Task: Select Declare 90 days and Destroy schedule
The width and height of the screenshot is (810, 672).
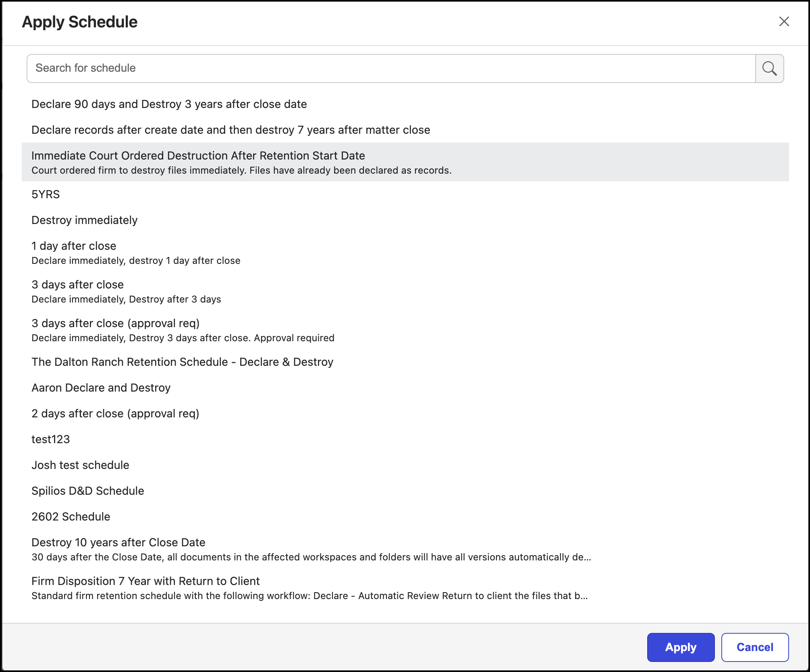Action: (x=169, y=104)
